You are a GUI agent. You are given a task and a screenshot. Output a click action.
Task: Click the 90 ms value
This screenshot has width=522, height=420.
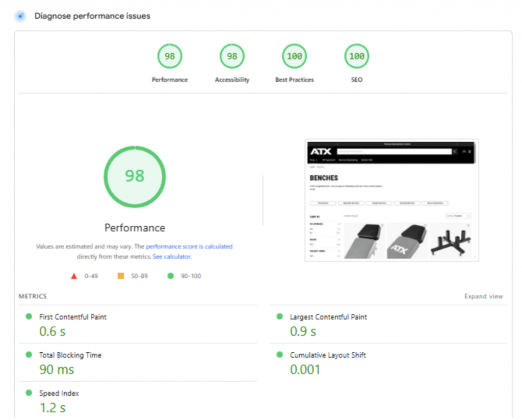click(57, 370)
